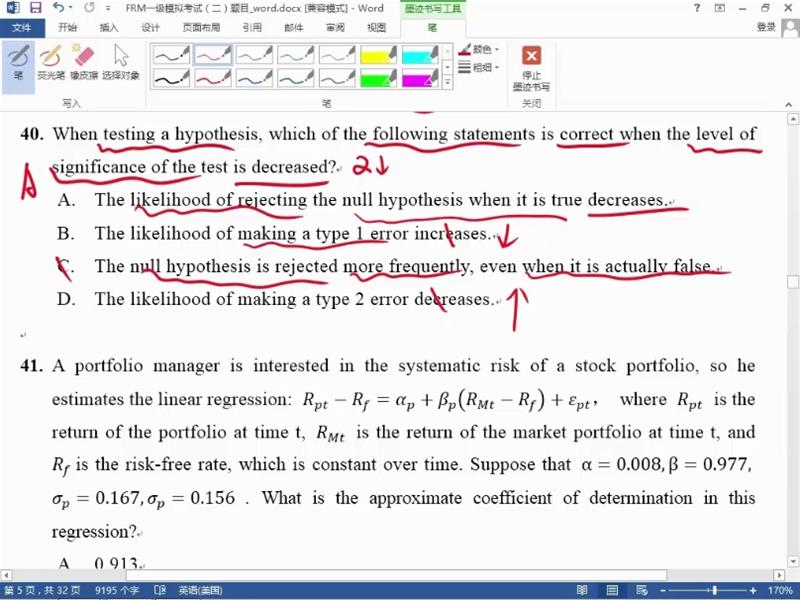The height and width of the screenshot is (600, 800).
Task: Click the word count (9195 个字) indicator
Action: pos(117,591)
